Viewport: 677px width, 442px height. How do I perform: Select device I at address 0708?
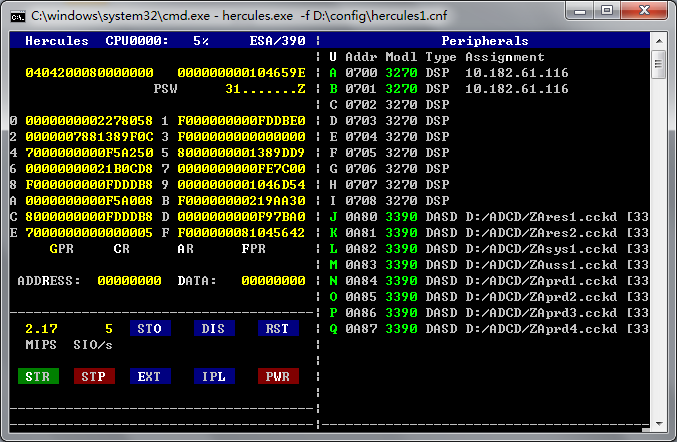[389, 201]
